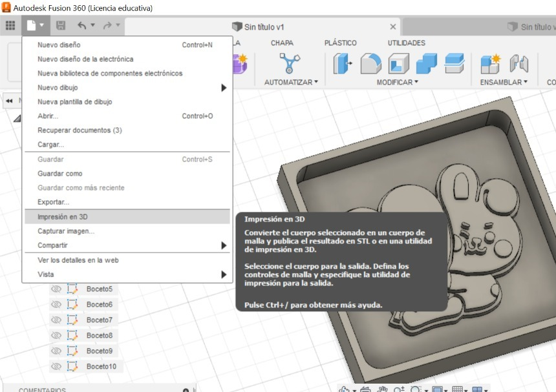556x392 pixels.
Task: Click the Undo arrow
Action: tap(82, 25)
